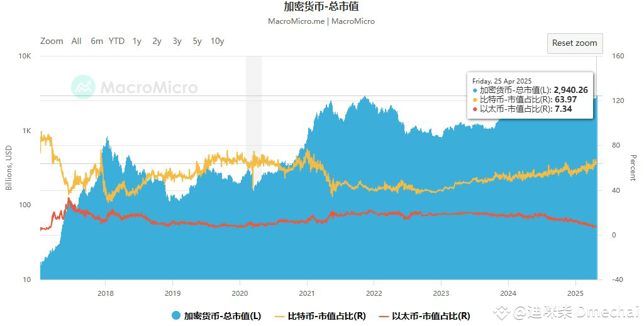Viewport: 644px width, 326px height.
Task: Toggle the 加密货币-总市值(L) legend series
Action: point(222,316)
